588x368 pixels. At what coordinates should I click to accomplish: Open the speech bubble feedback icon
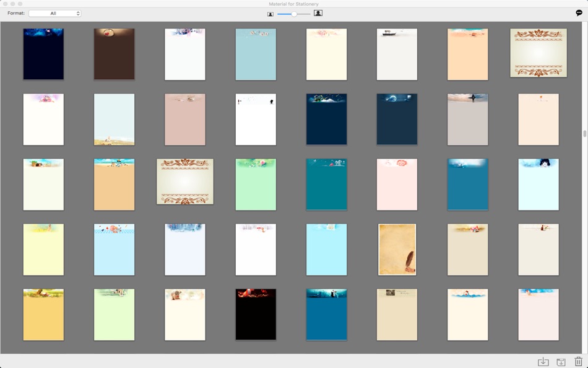579,13
